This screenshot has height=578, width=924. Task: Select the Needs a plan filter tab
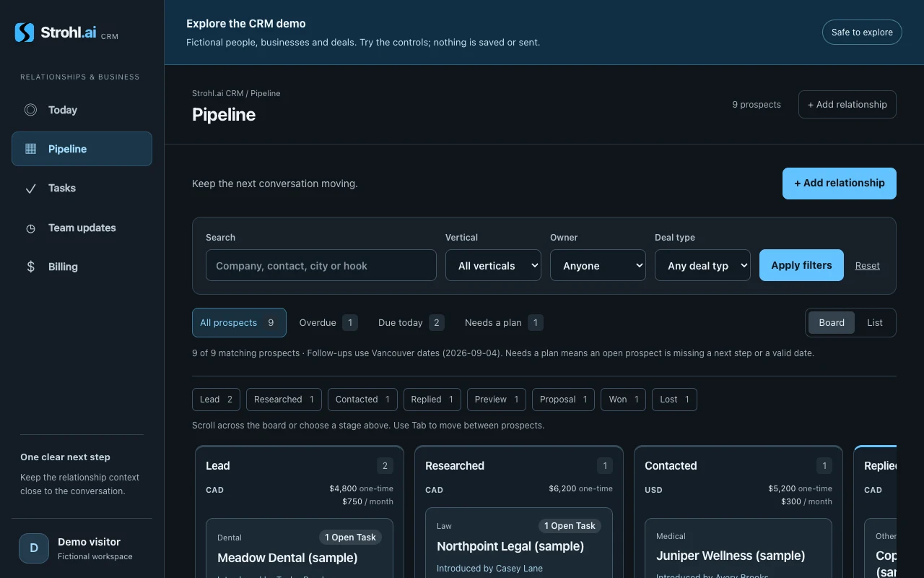(x=504, y=323)
